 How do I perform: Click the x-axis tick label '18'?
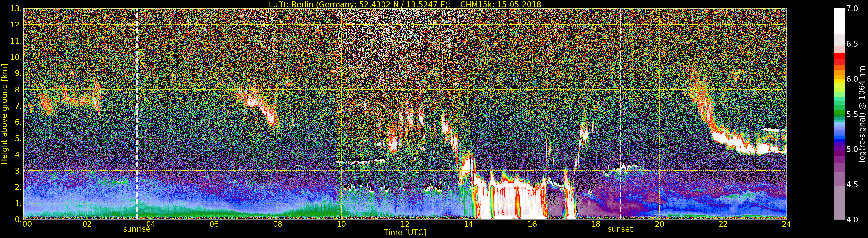[596, 224]
